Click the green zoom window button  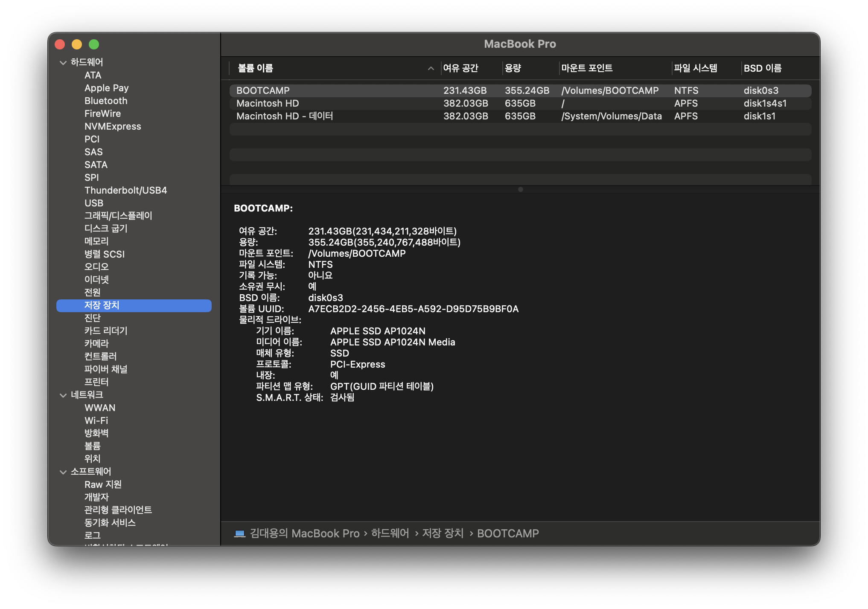94,44
